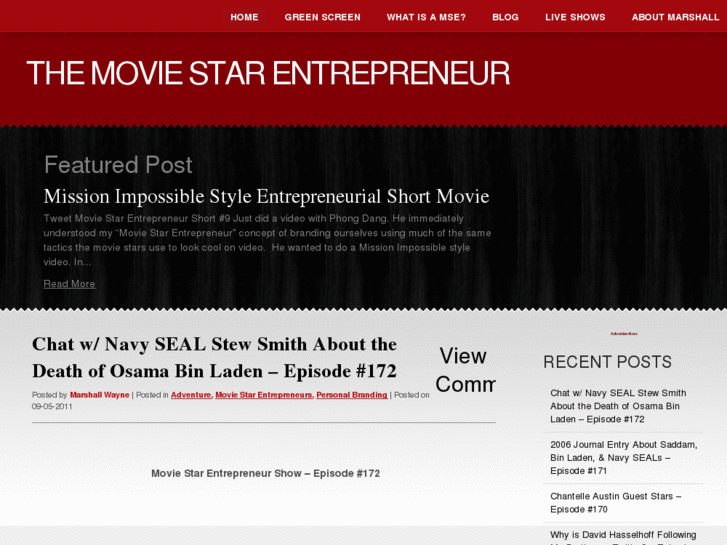Click Read More under featured post
727x545 pixels.
pos(70,284)
